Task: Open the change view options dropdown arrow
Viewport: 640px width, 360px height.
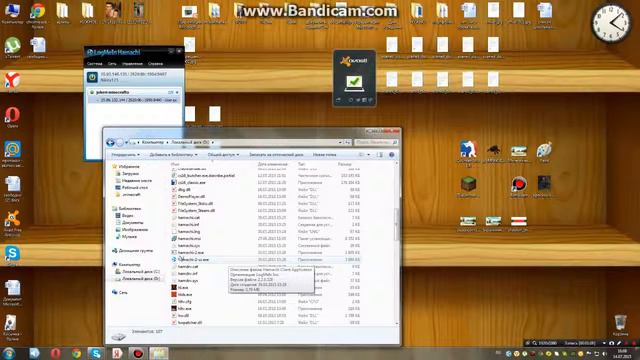Action: tap(369, 155)
